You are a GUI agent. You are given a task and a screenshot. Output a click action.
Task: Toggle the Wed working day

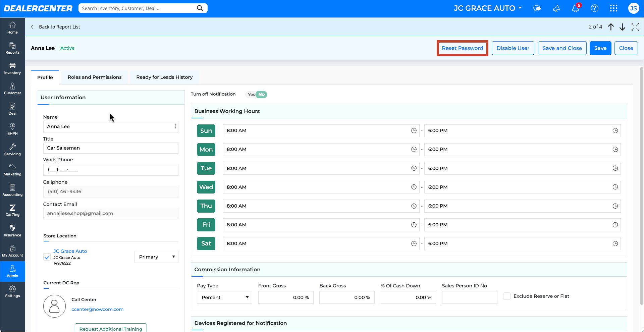pos(206,187)
